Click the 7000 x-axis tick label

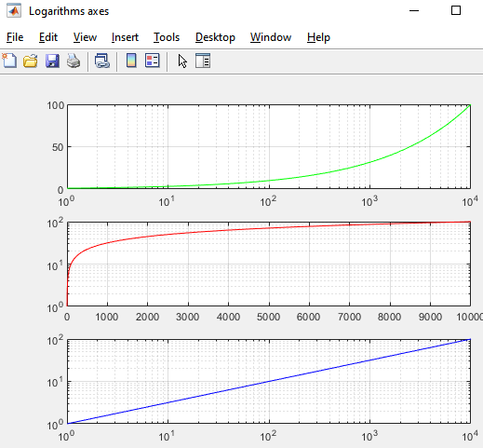click(349, 317)
